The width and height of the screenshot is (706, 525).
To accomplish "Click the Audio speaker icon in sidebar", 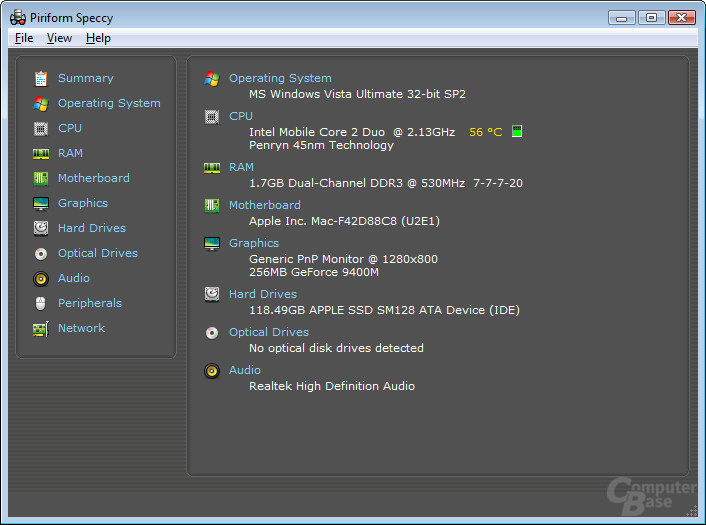I will [41, 279].
